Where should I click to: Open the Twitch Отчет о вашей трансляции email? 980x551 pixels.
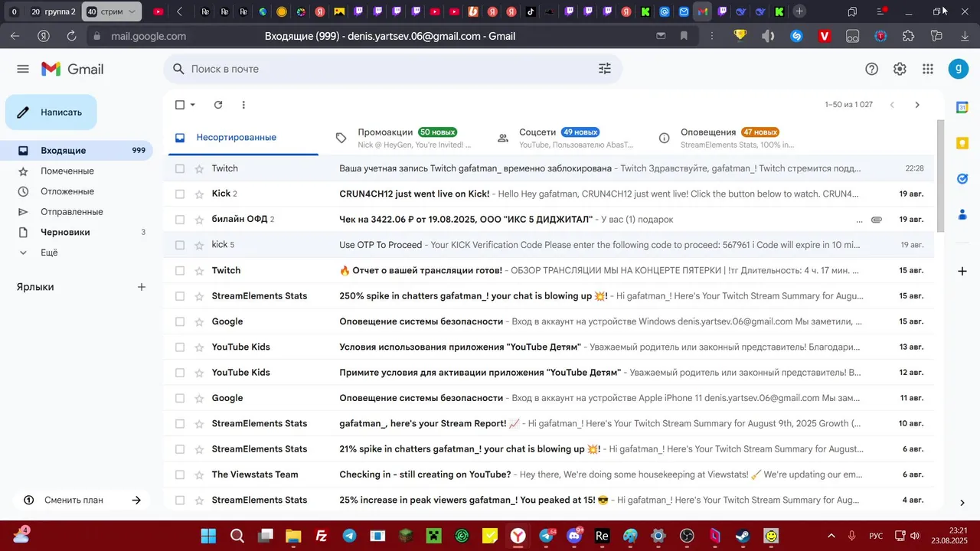click(548, 270)
